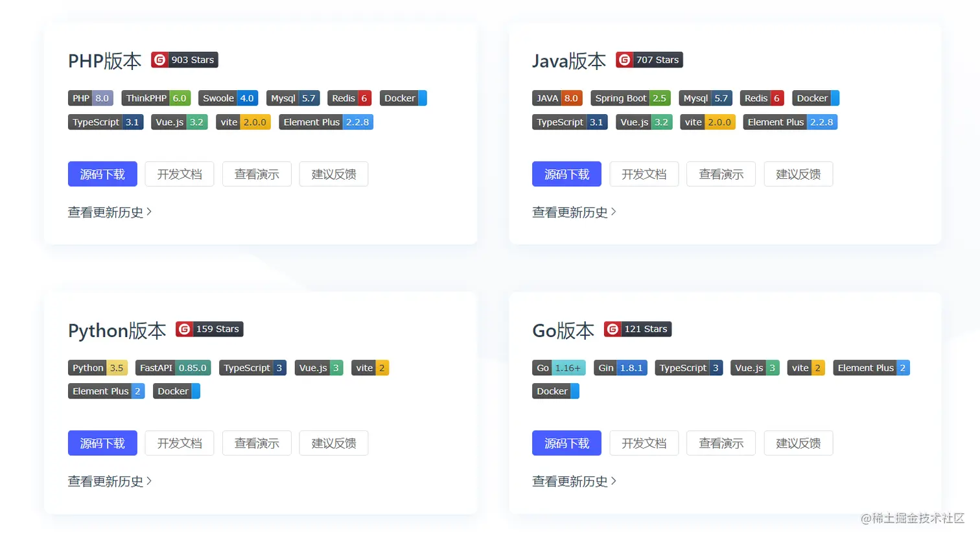The width and height of the screenshot is (980, 540).
Task: Click the Python版本 card title
Action: (x=117, y=331)
